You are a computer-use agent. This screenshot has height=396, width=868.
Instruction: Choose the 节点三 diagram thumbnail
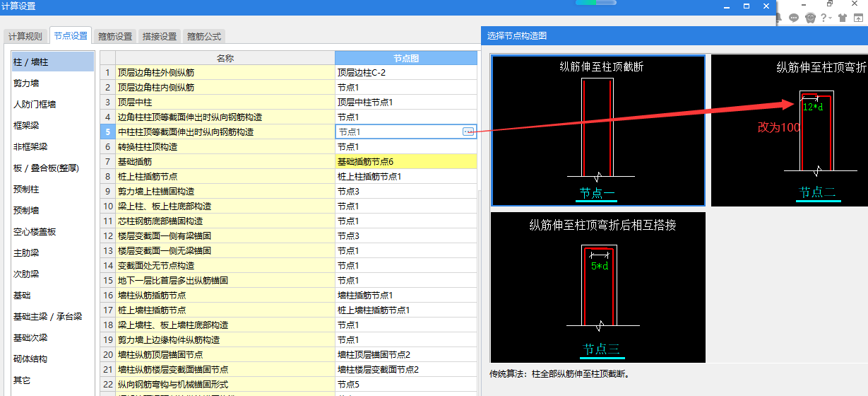[x=598, y=287]
